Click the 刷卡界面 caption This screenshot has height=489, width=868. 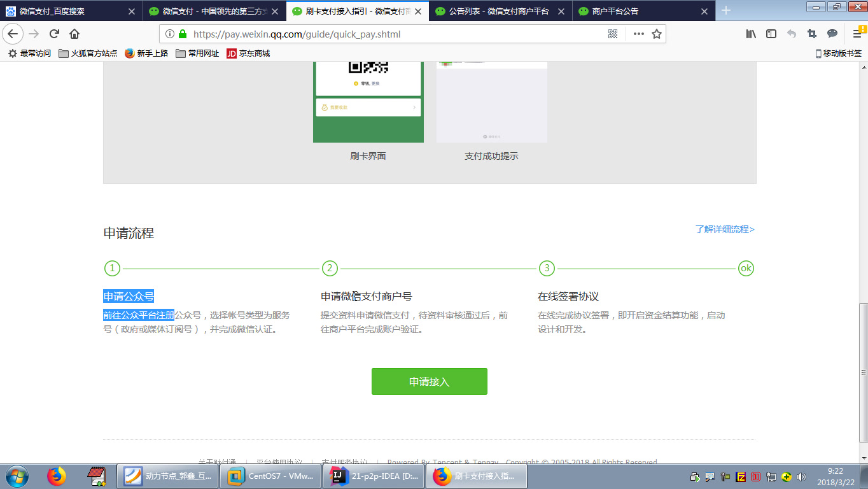(368, 156)
